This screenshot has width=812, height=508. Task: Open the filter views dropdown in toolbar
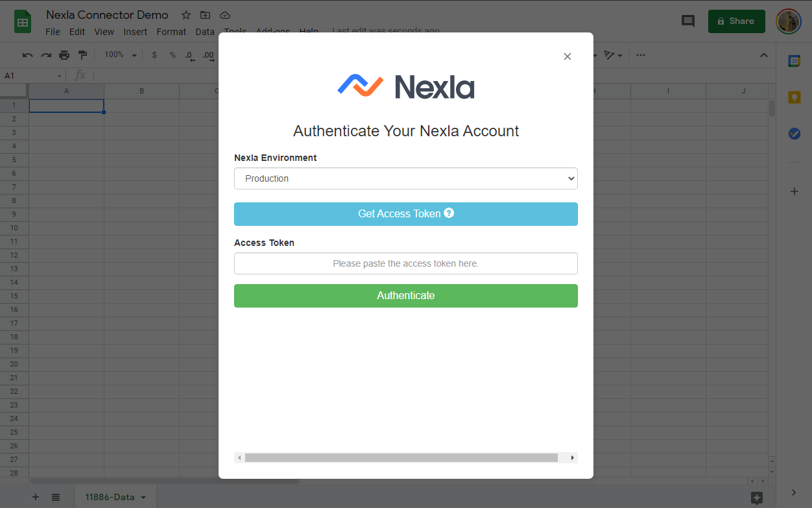click(x=613, y=55)
